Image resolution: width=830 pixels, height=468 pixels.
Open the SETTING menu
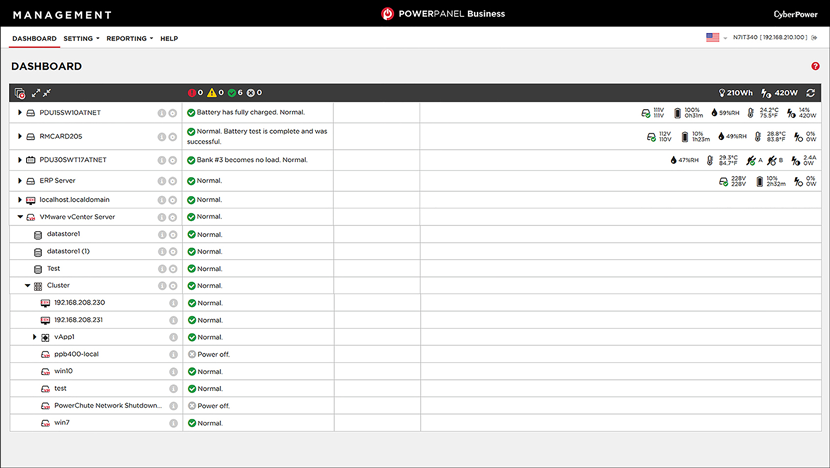click(x=81, y=39)
